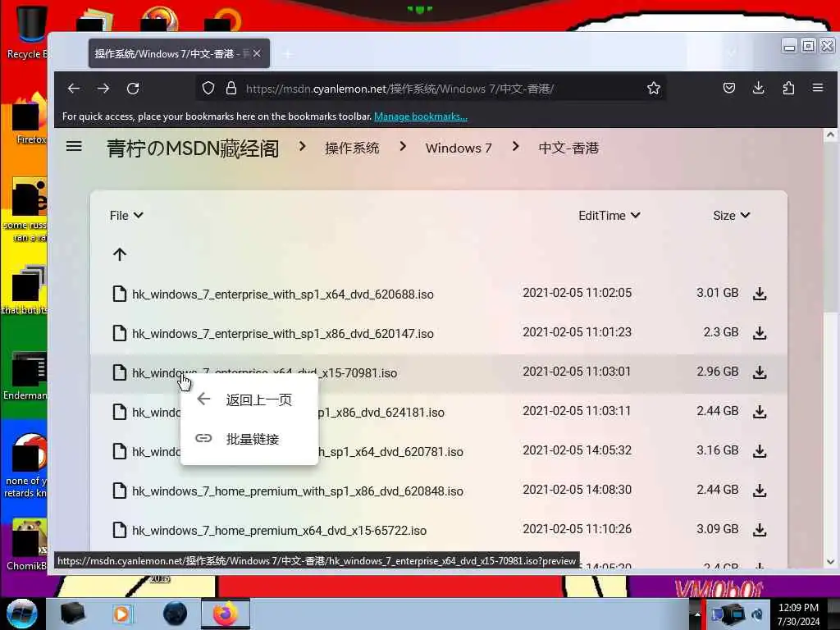Open the site hamburger sidebar menu
The image size is (840, 630).
[x=74, y=146]
